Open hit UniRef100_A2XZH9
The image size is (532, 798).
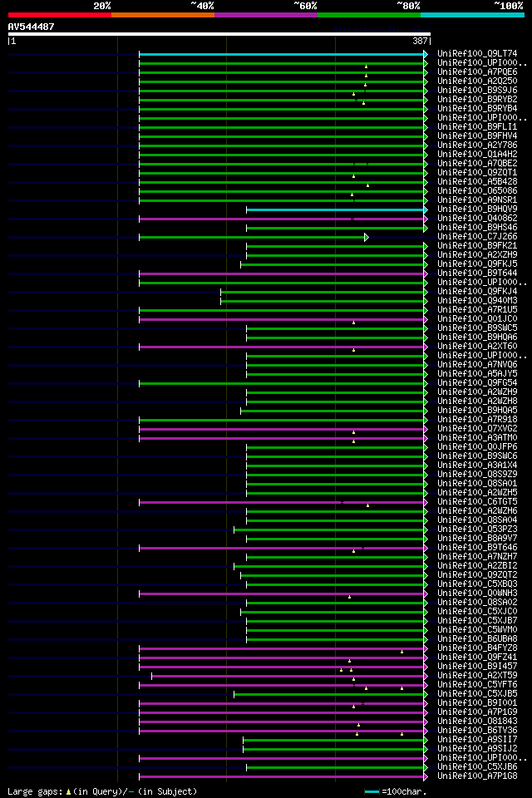click(x=477, y=255)
